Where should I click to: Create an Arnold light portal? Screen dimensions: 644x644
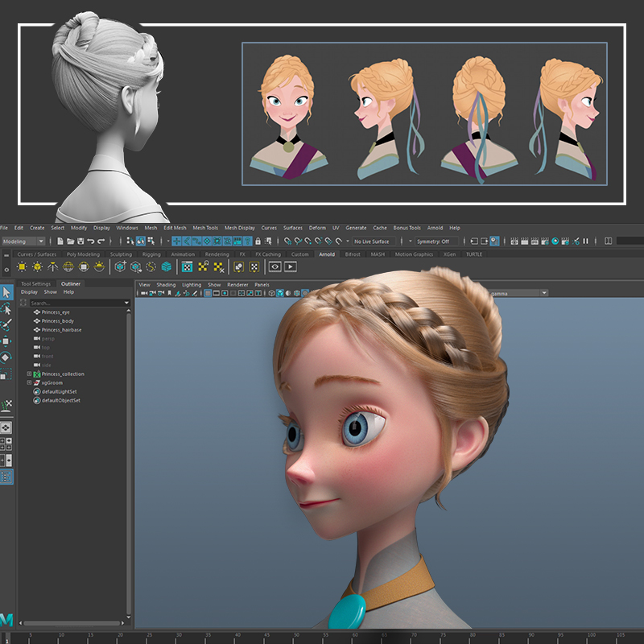point(84,267)
